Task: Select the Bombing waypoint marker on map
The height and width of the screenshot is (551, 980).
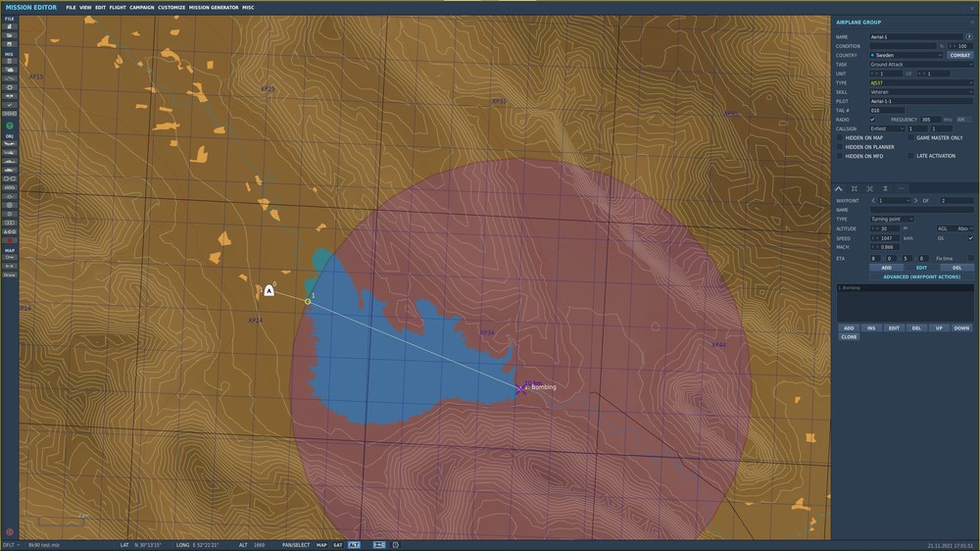Action: pos(520,389)
